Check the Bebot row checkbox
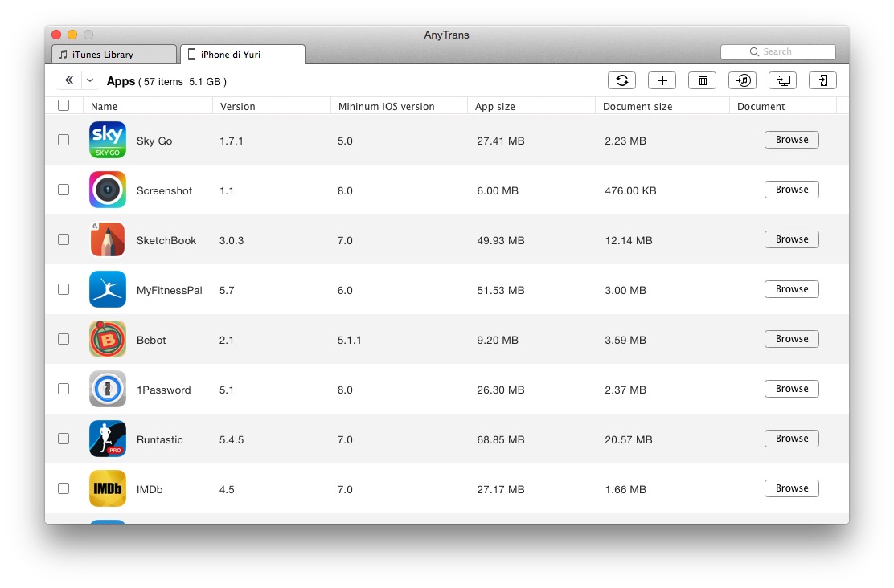The image size is (894, 588). coord(64,339)
